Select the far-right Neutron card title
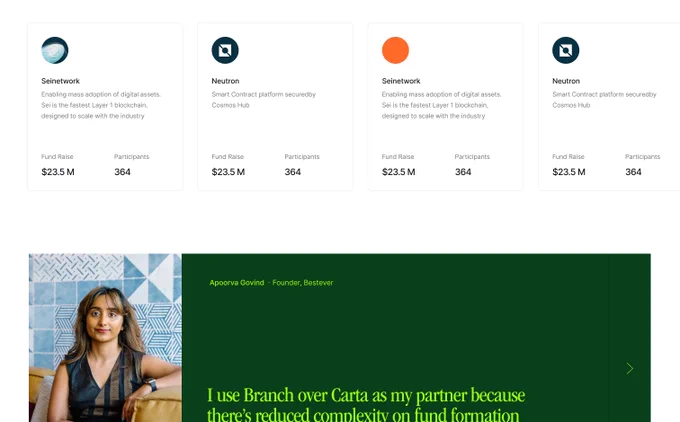Image resolution: width=680 pixels, height=422 pixels. [x=566, y=81]
